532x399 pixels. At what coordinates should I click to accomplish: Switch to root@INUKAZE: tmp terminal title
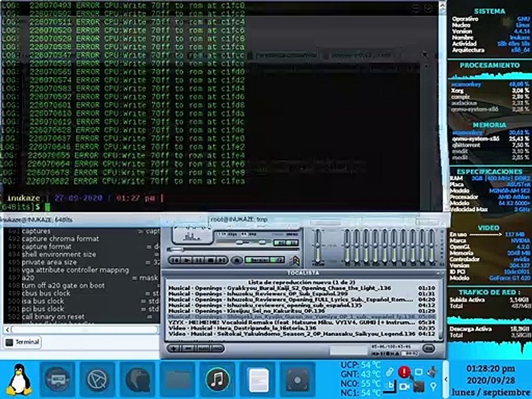239,219
